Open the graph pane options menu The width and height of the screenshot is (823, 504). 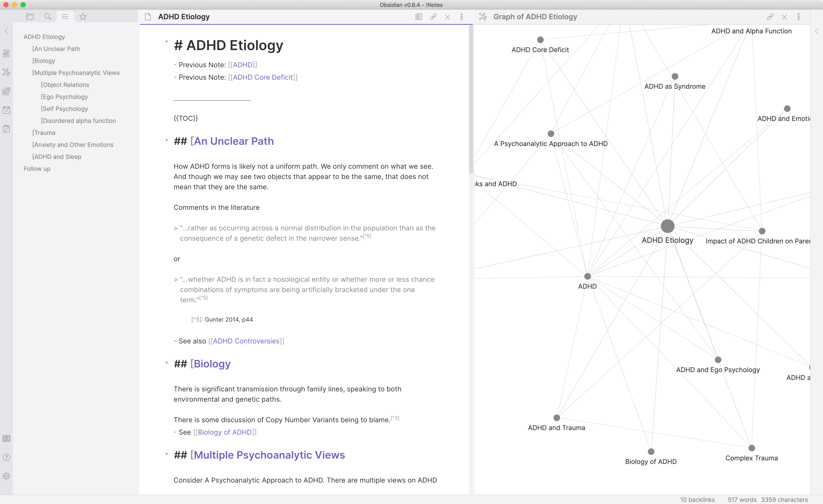(799, 17)
